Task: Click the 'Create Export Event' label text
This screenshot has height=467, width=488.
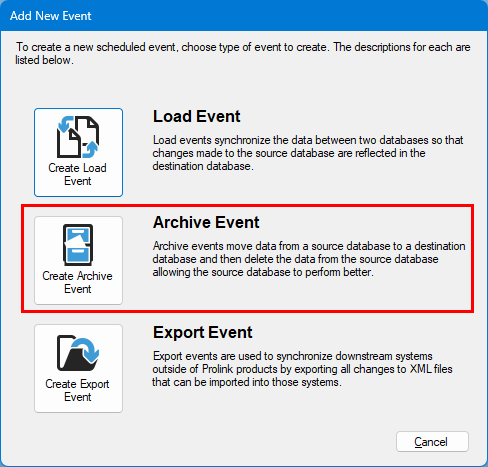Action: pos(78,390)
